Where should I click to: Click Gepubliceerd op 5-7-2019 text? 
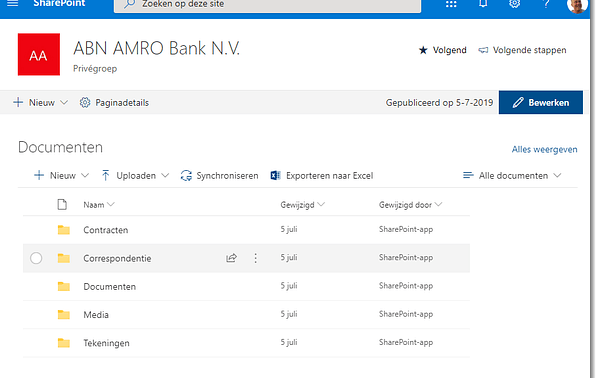click(439, 103)
